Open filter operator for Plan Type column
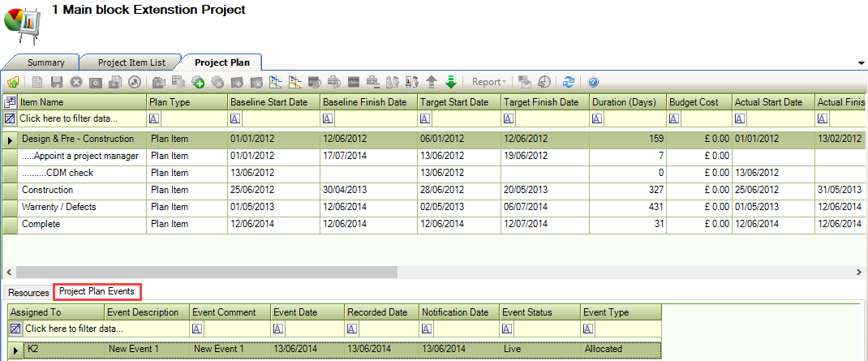The height and width of the screenshot is (361, 868). (155, 118)
